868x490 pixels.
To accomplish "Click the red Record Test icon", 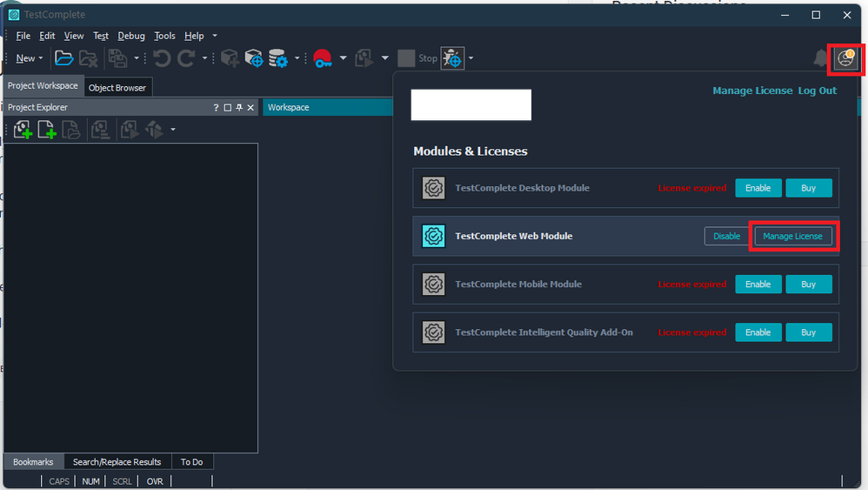I will point(323,58).
